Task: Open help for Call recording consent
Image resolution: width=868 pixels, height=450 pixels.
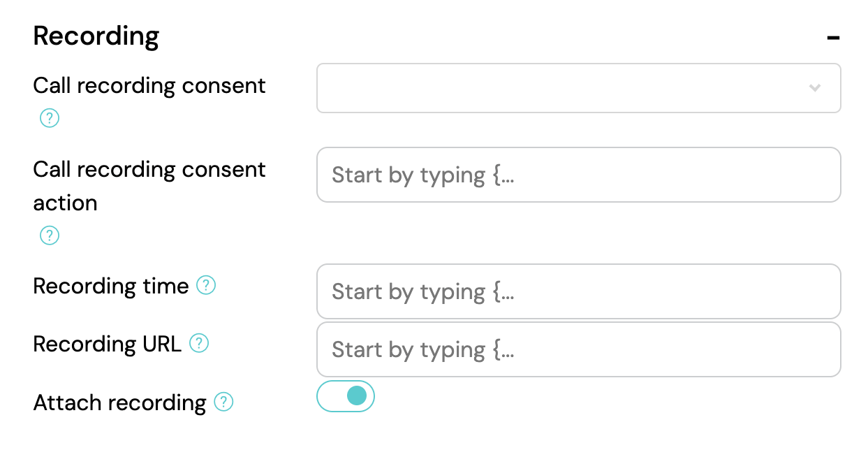Action: (x=49, y=119)
